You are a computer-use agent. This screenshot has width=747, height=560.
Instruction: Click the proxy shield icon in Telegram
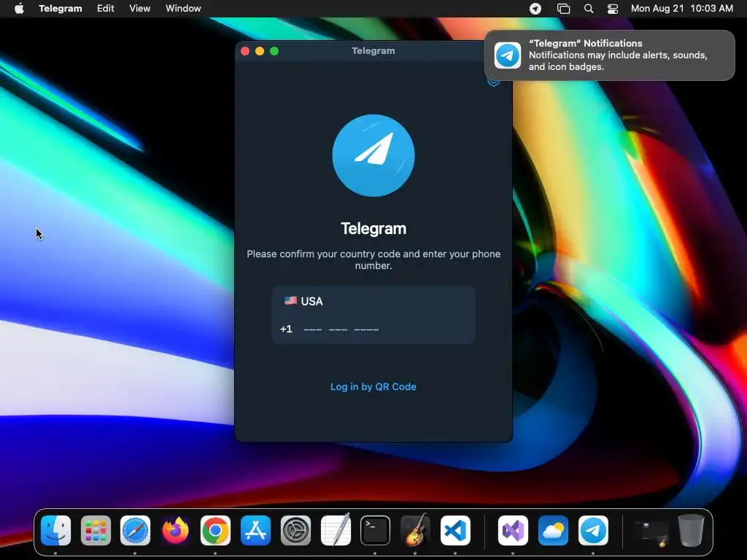(x=494, y=82)
